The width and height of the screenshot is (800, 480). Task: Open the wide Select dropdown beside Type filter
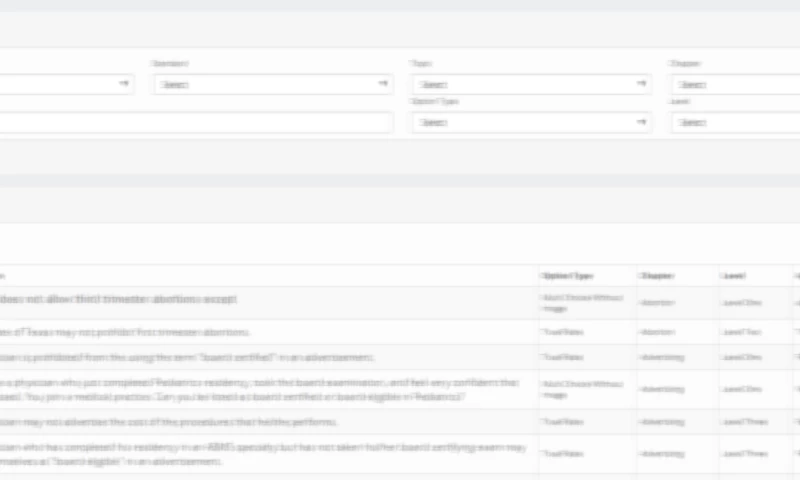tap(272, 85)
